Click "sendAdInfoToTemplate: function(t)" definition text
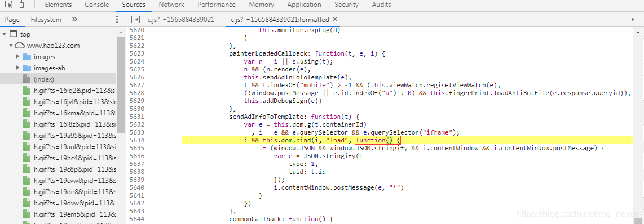 tap(294, 117)
